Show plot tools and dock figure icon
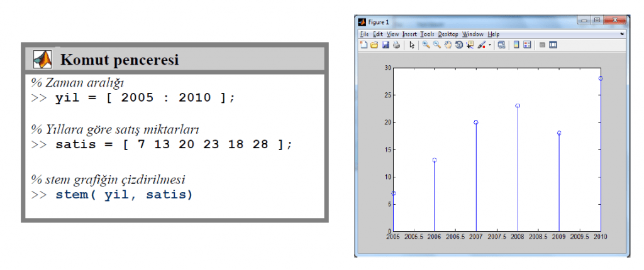This screenshot has height=270, width=644. tap(553, 45)
